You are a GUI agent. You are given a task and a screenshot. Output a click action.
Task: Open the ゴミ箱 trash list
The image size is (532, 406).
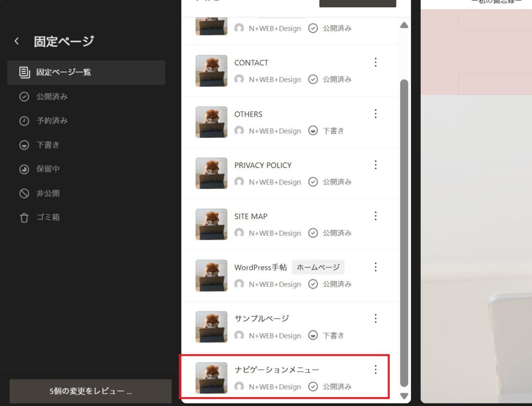(48, 217)
